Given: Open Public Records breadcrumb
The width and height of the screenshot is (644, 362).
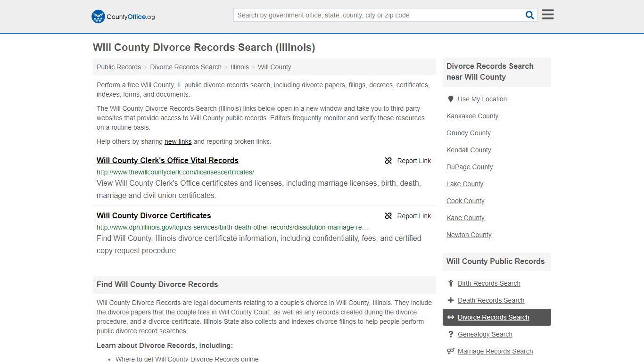Looking at the screenshot, I should click(x=119, y=67).
